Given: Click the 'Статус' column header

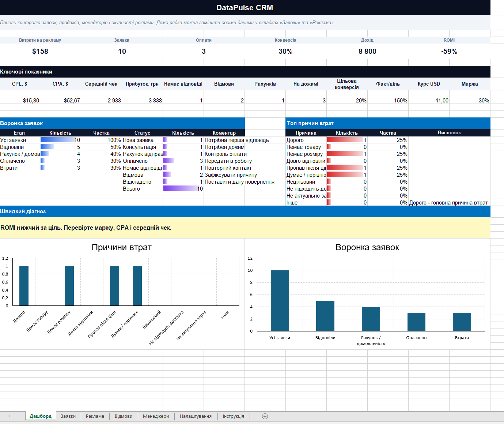Looking at the screenshot, I should pos(142,133).
